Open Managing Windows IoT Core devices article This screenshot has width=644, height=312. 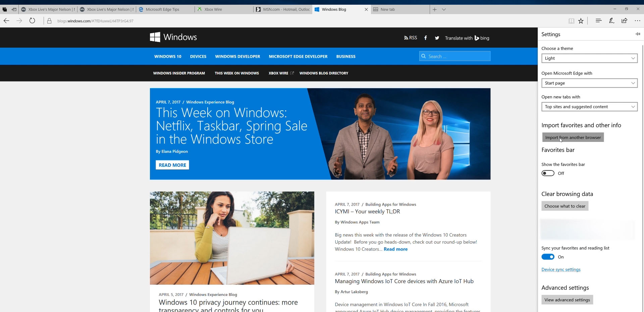click(404, 281)
